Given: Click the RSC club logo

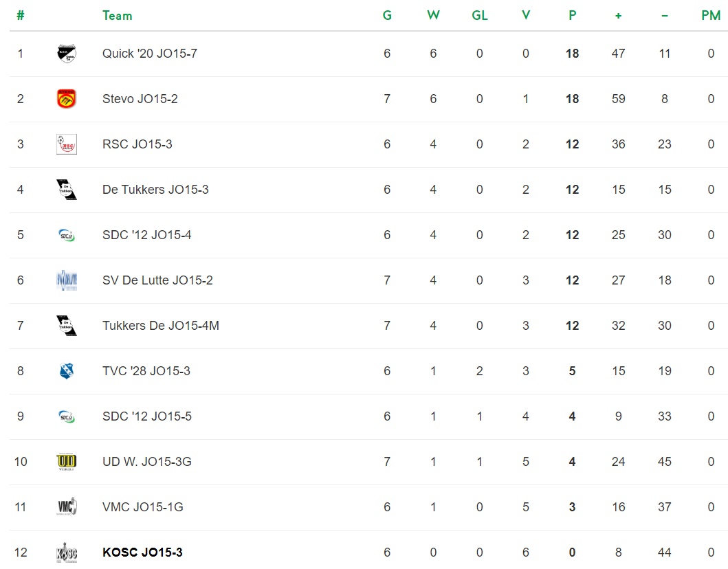Looking at the screenshot, I should click(67, 144).
